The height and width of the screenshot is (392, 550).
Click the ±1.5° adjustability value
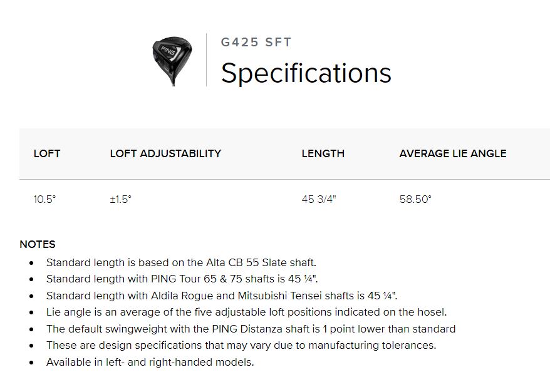[120, 199]
